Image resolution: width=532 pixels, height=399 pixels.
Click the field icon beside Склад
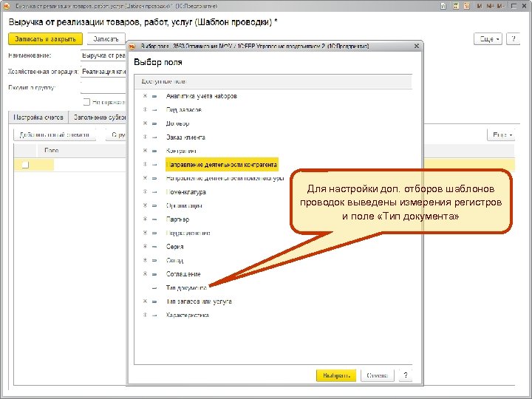click(x=154, y=261)
